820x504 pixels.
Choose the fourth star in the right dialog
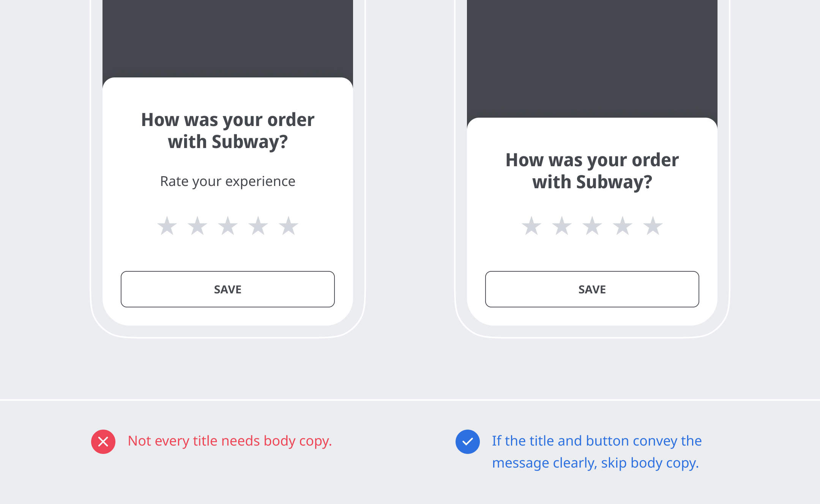(x=623, y=226)
